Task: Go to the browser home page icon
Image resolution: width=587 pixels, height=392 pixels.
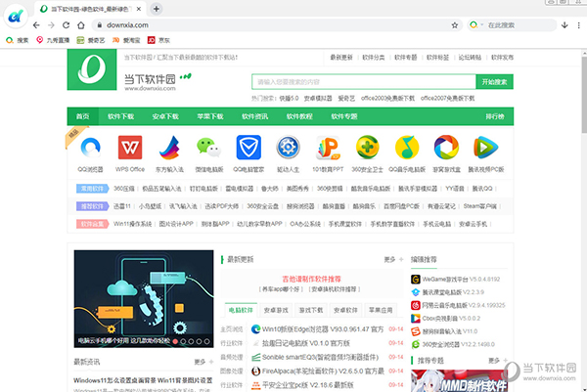Action: pos(81,25)
